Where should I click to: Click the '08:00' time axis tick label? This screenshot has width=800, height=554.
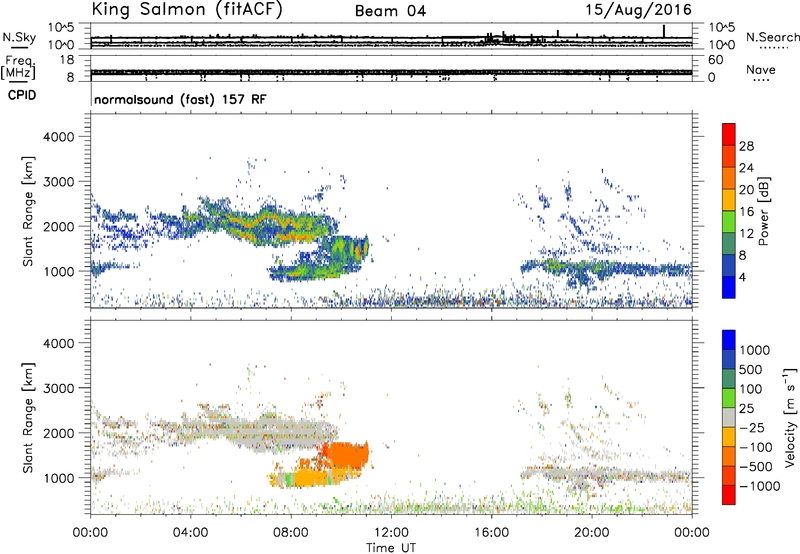[x=291, y=533]
